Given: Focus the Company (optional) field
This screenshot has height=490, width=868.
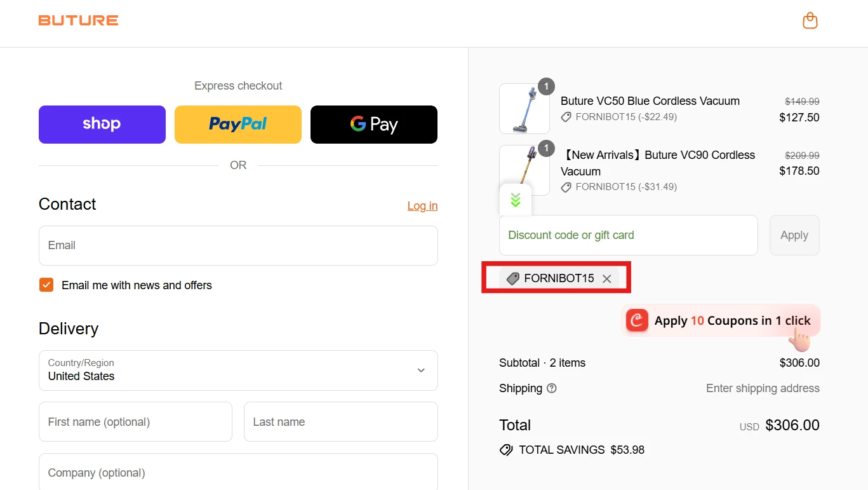Looking at the screenshot, I should click(x=238, y=472).
